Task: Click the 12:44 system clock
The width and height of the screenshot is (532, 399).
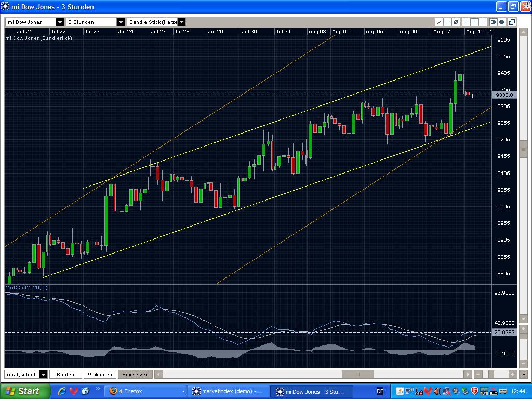Action: 518,391
